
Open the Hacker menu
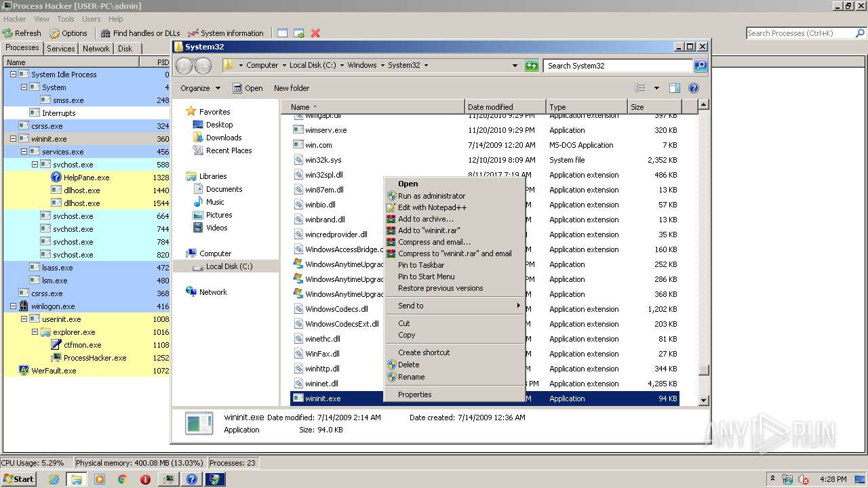tap(14, 19)
